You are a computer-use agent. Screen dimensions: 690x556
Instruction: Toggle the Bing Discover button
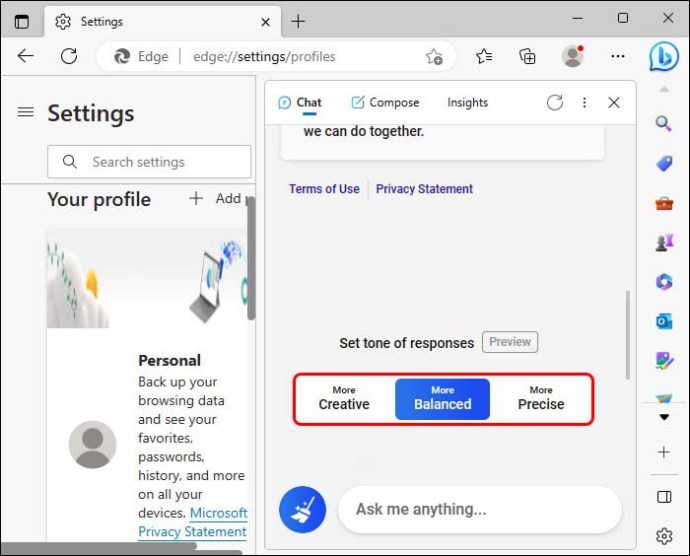tap(664, 56)
